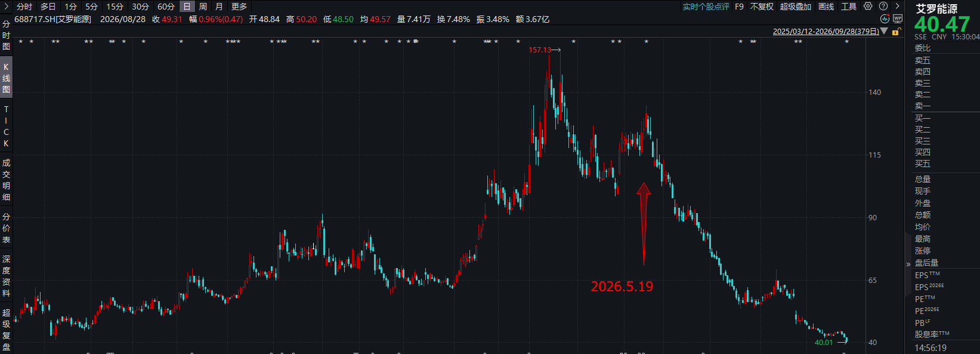Switch to the 多日 period tab
The height and width of the screenshot is (354, 980).
point(48,7)
